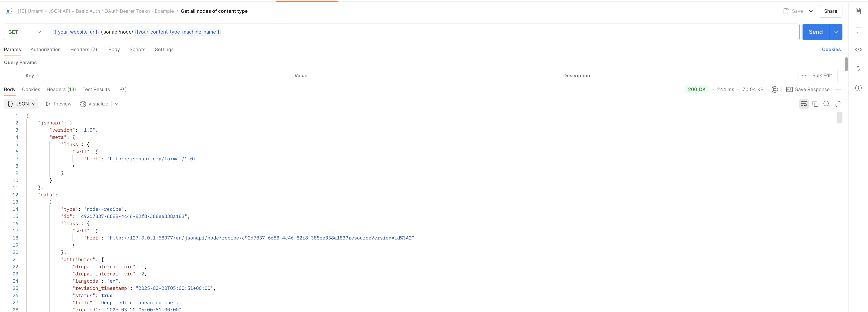Click the network globe icon
This screenshot has height=312, width=868.
(x=775, y=89)
